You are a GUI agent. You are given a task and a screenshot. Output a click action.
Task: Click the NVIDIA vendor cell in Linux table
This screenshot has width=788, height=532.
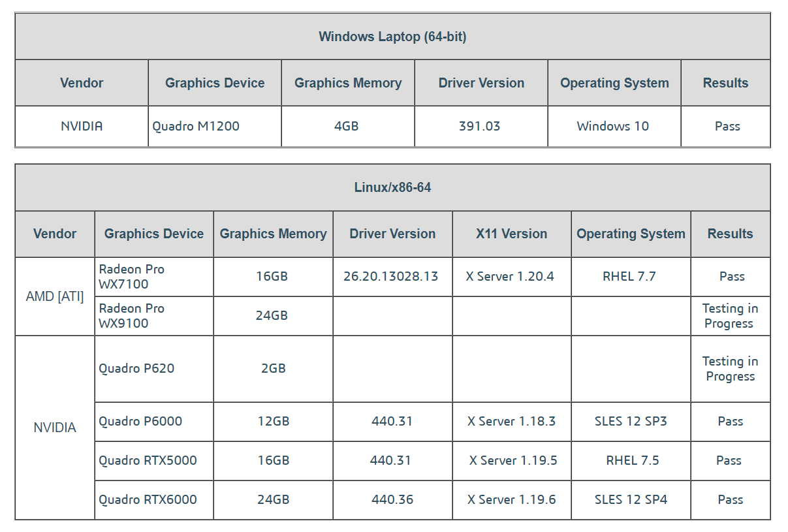pyautogui.click(x=55, y=428)
